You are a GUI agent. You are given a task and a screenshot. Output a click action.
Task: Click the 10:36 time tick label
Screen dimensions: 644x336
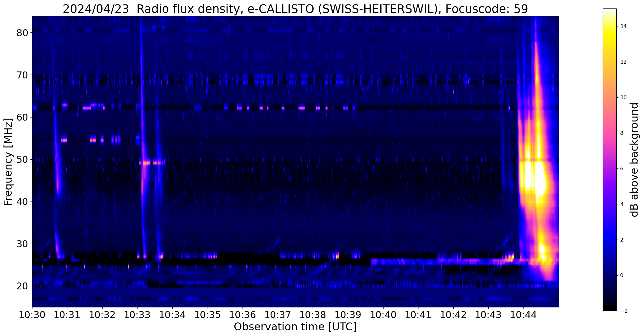tap(243, 315)
